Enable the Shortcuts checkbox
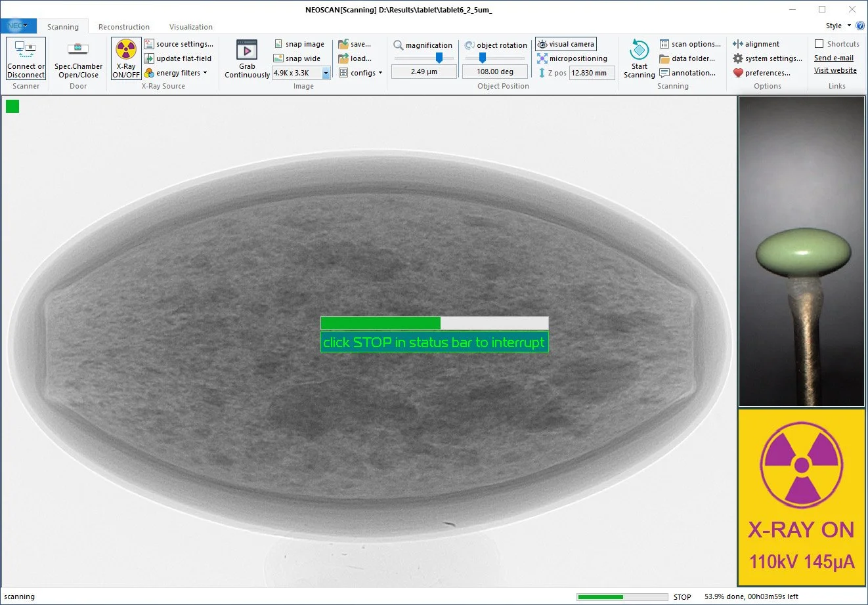The height and width of the screenshot is (605, 868). pyautogui.click(x=819, y=44)
